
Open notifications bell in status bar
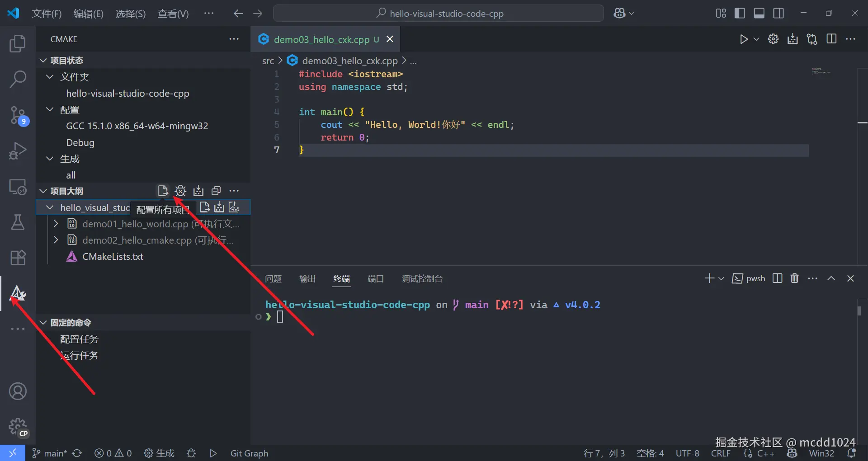(x=851, y=453)
